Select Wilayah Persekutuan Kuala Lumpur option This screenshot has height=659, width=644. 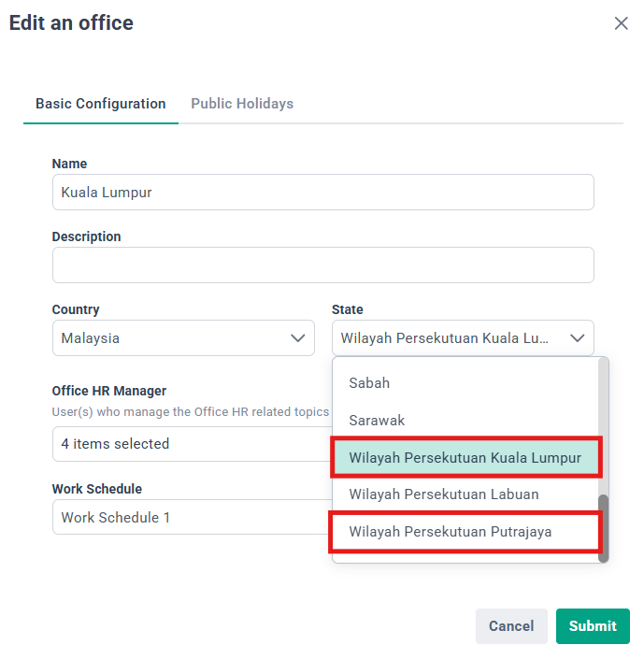(x=465, y=458)
